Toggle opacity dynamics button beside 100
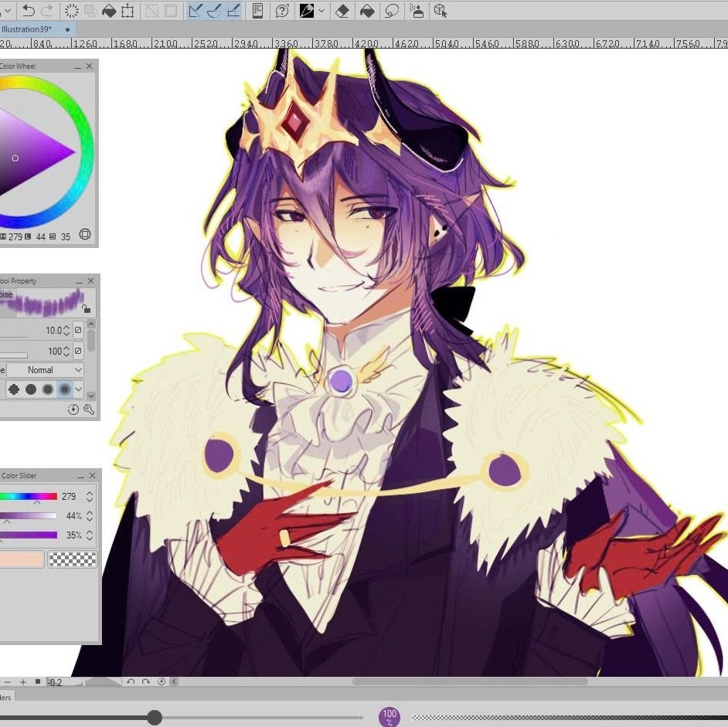728x727 pixels. [78, 351]
